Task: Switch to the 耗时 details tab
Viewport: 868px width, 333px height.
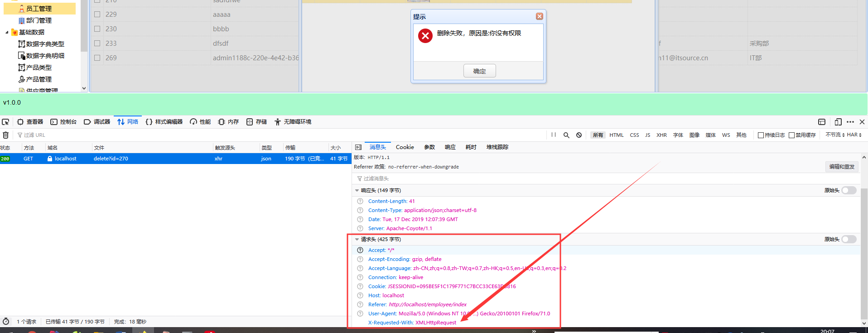Action: (x=471, y=147)
